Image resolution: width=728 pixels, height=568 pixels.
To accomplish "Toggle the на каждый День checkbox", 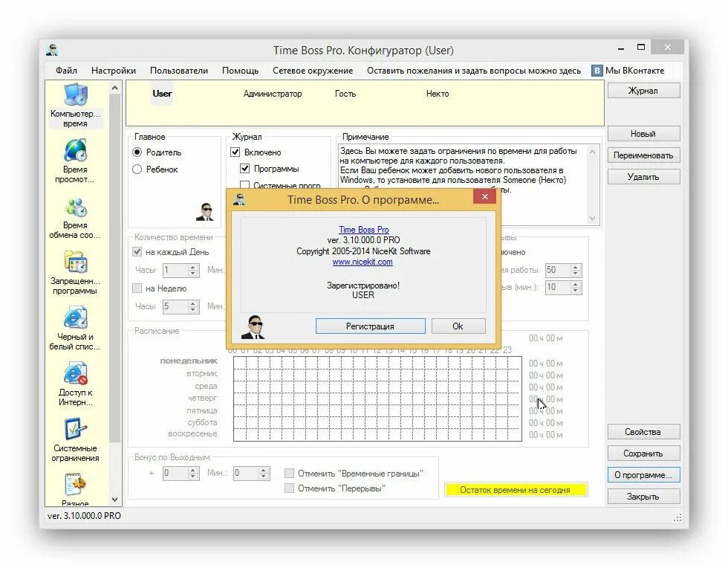I will point(137,251).
